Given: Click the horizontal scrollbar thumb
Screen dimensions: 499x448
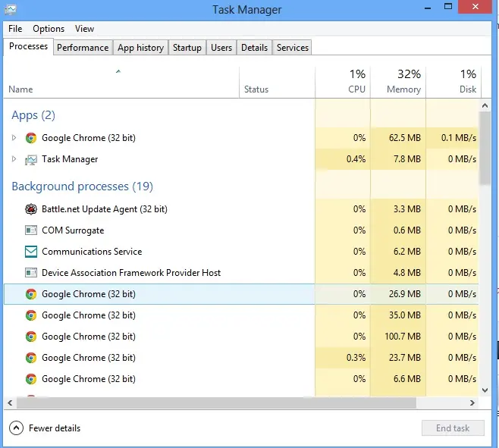Looking at the screenshot, I should coord(216,403).
